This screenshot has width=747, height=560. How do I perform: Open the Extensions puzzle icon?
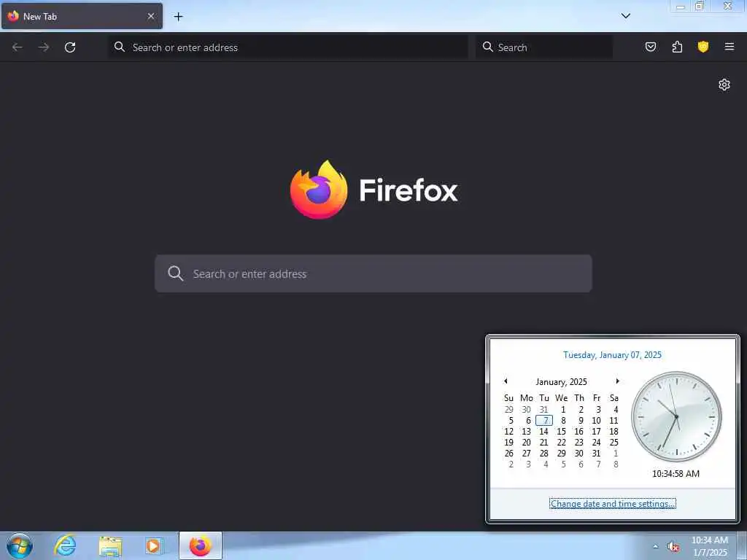point(677,47)
